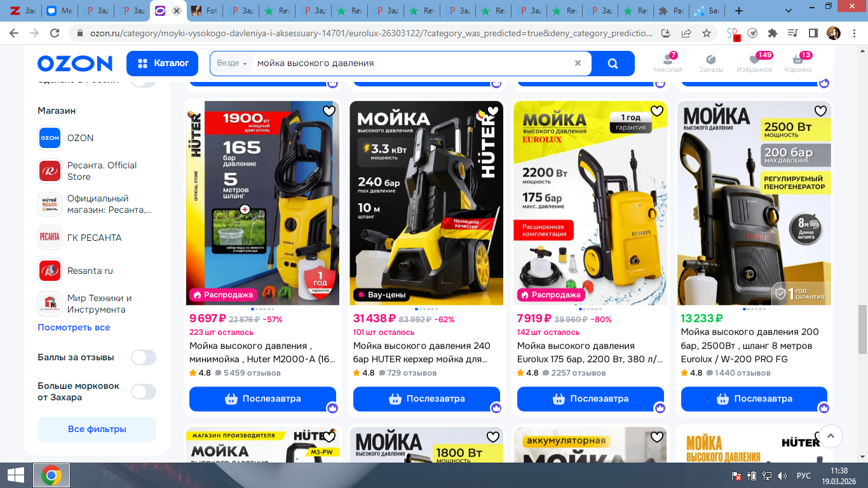Viewport: 868px width, 488px height.
Task: Enable Больше морковок от Захара switch
Action: (x=144, y=391)
